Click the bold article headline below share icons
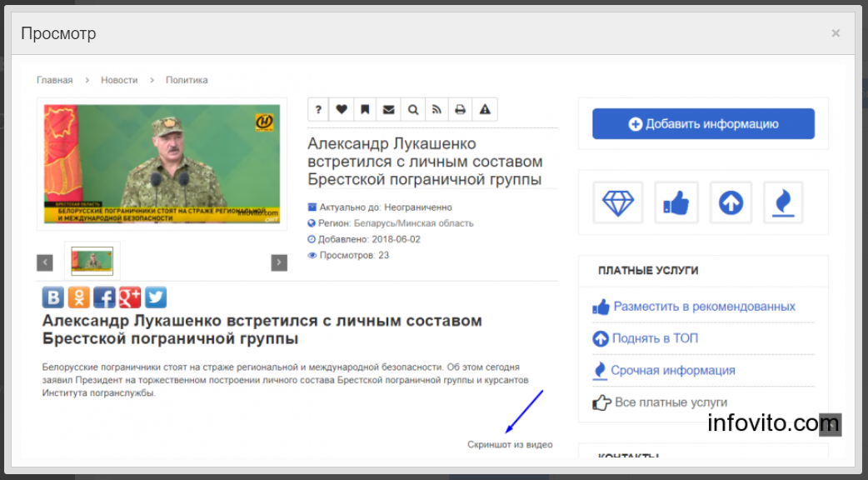The image size is (868, 480). pyautogui.click(x=262, y=329)
